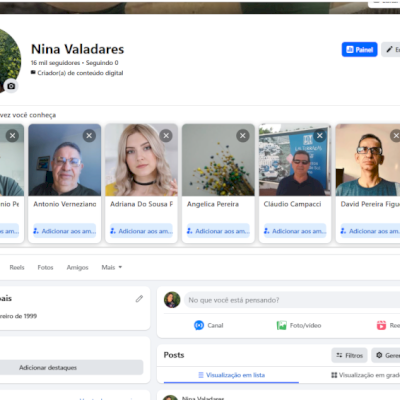This screenshot has width=400, height=400.
Task: Click '16 mil seguidores' text
Action: tap(56, 63)
